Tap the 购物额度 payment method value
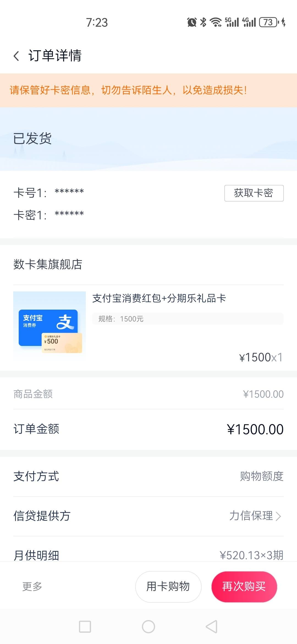297x644 pixels. (x=262, y=476)
